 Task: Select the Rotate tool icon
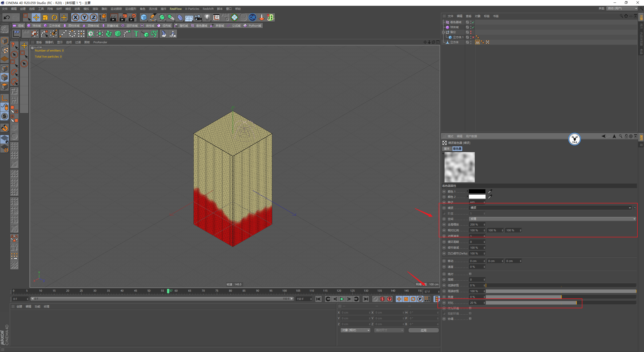pos(54,17)
